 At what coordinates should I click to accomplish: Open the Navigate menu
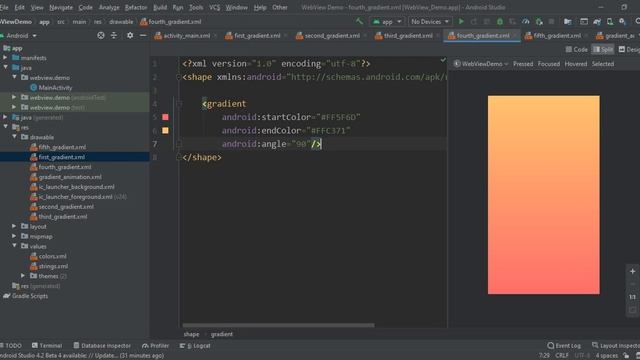[61, 7]
